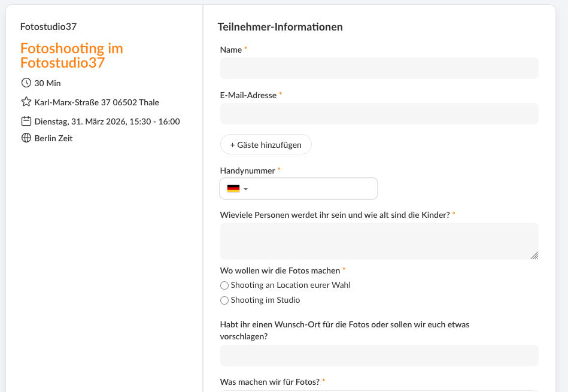The width and height of the screenshot is (568, 392).
Task: Select Shooting an Location eurer Wahl
Action: pos(224,285)
